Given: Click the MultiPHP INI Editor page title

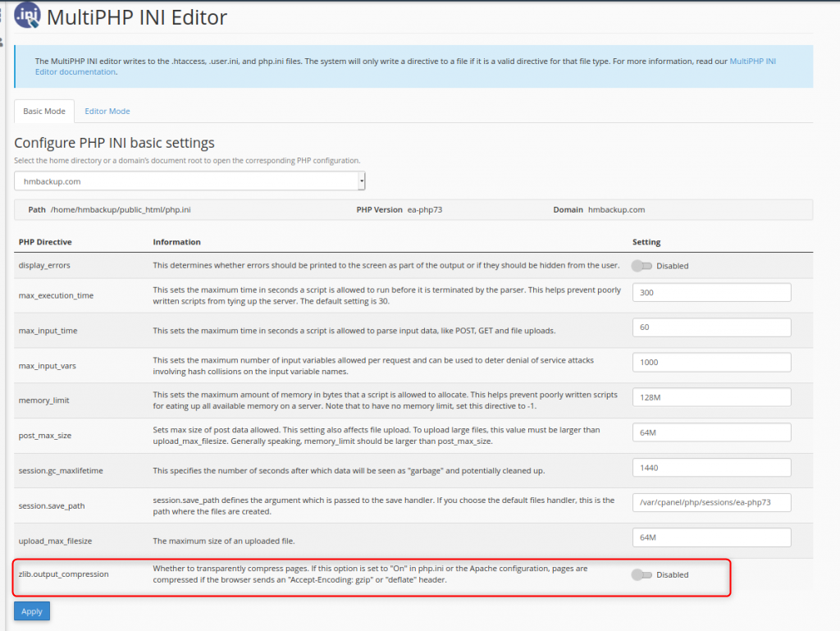Looking at the screenshot, I should click(137, 17).
